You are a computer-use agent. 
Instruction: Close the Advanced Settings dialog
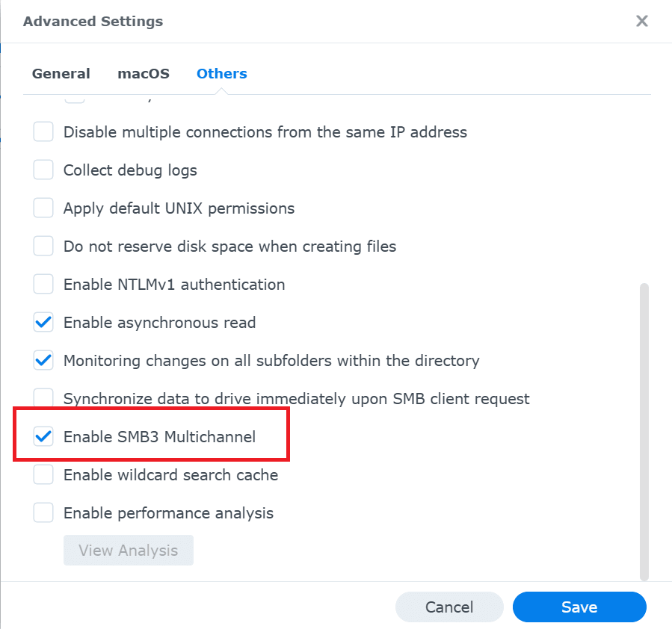[x=641, y=21]
